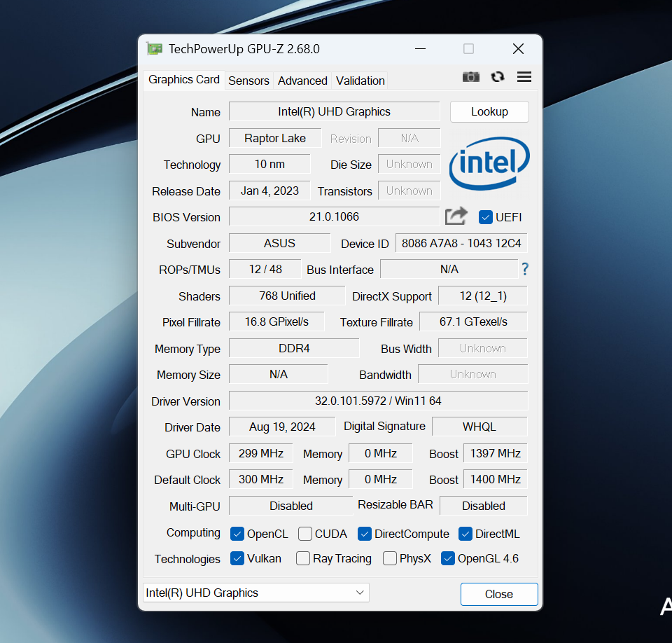Open the hamburger menu icon
672x643 pixels.
(524, 77)
